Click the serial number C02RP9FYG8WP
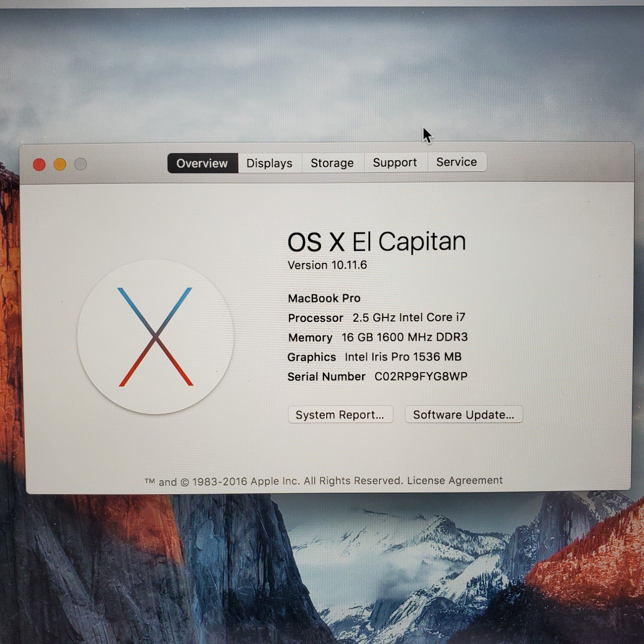 tap(421, 376)
